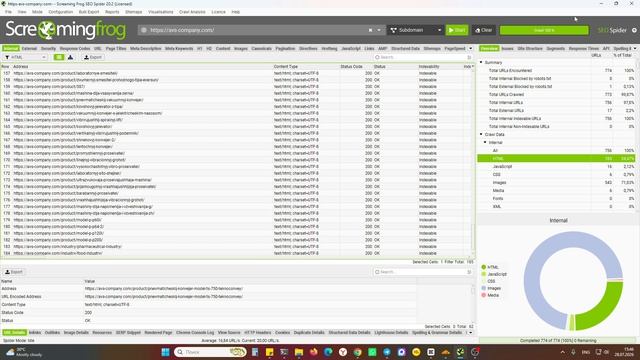Click the Clear button
Screen dimensions: 640x360
[x=484, y=30]
